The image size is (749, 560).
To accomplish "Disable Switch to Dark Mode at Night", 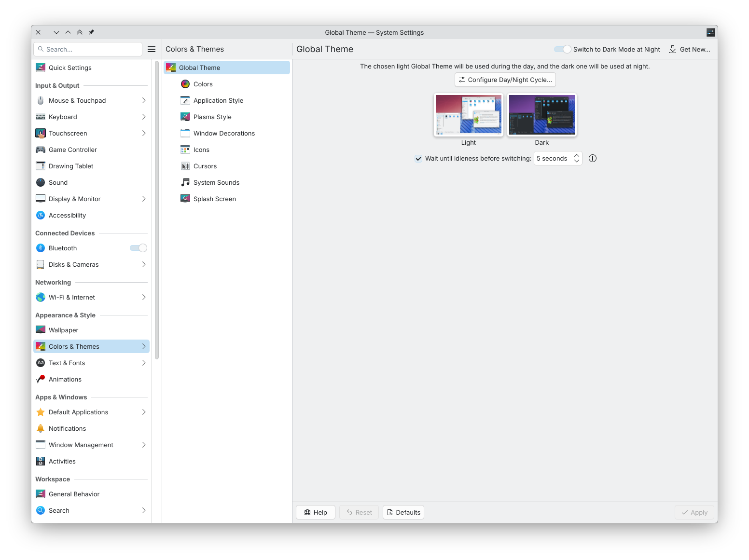I will coord(563,49).
